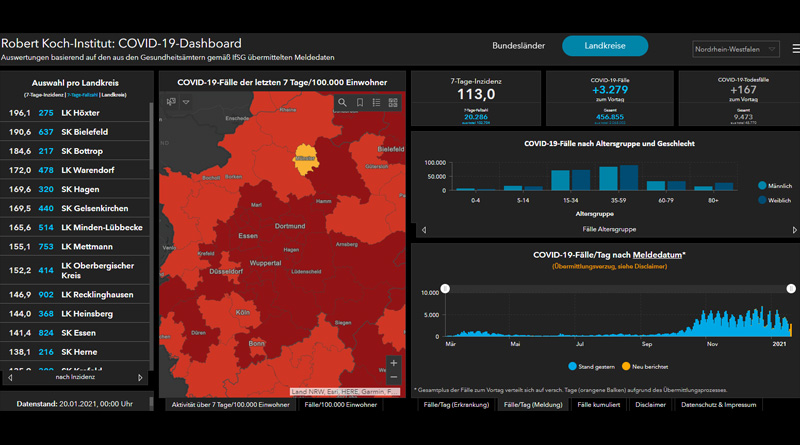Select SK Bottrop in the district list
The width and height of the screenshot is (800, 445).
[x=75, y=151]
